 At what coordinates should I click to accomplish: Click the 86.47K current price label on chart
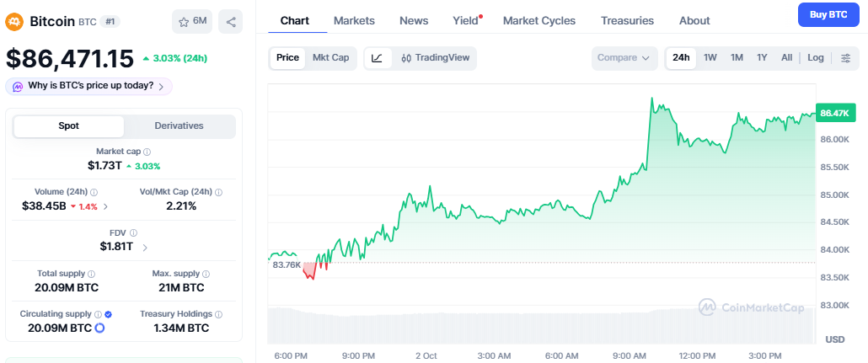[835, 113]
